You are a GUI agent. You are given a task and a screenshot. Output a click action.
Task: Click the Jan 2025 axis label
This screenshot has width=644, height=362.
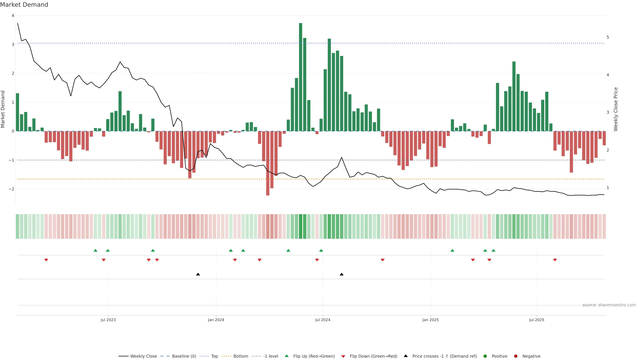[x=431, y=320]
